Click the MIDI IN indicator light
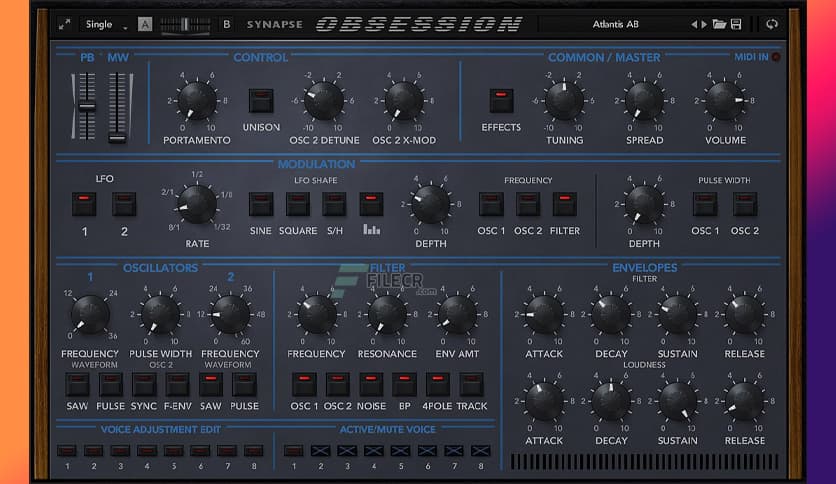Viewport: 836px width, 484px height. (776, 57)
